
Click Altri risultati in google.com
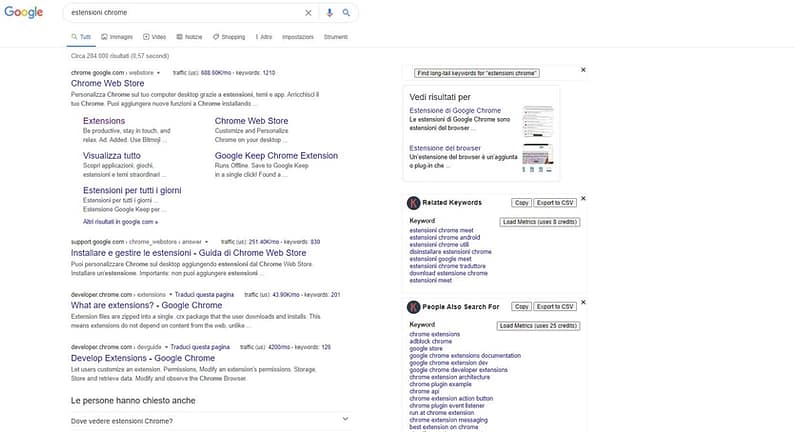(x=121, y=222)
